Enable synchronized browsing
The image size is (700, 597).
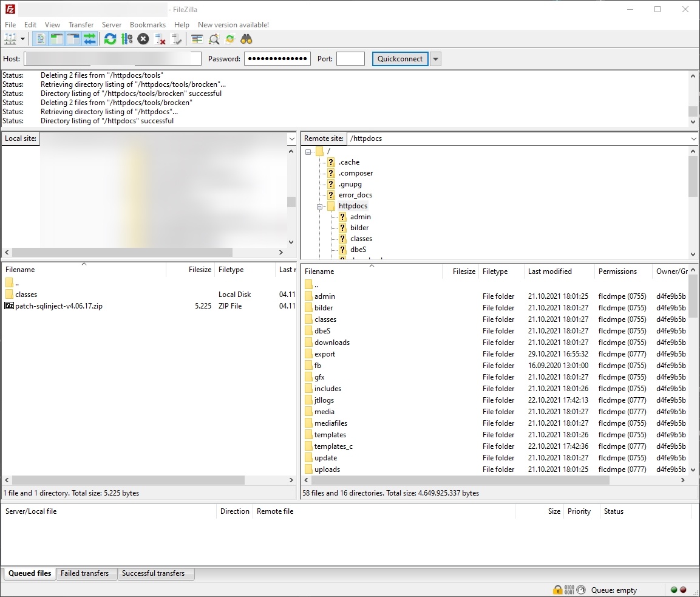click(x=230, y=39)
